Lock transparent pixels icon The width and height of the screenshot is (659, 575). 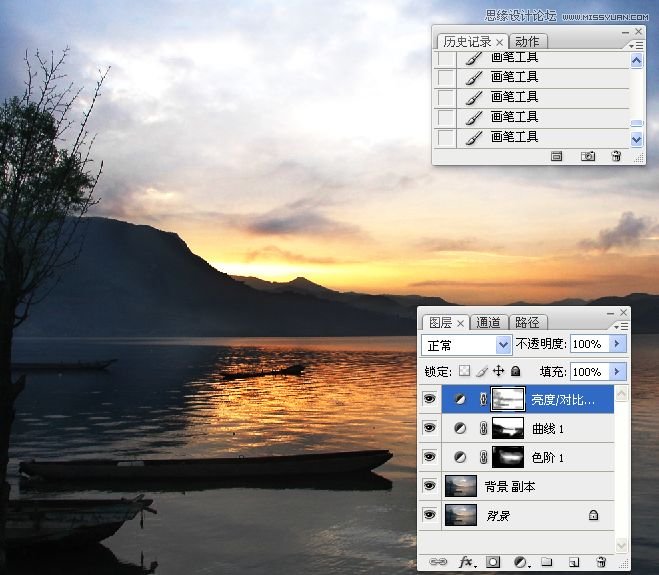(x=464, y=371)
